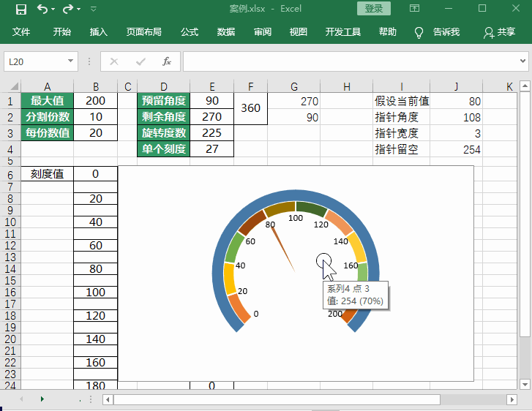This screenshot has height=411, width=532.
Task: Click the Cancel X formula icon
Action: [x=114, y=61]
